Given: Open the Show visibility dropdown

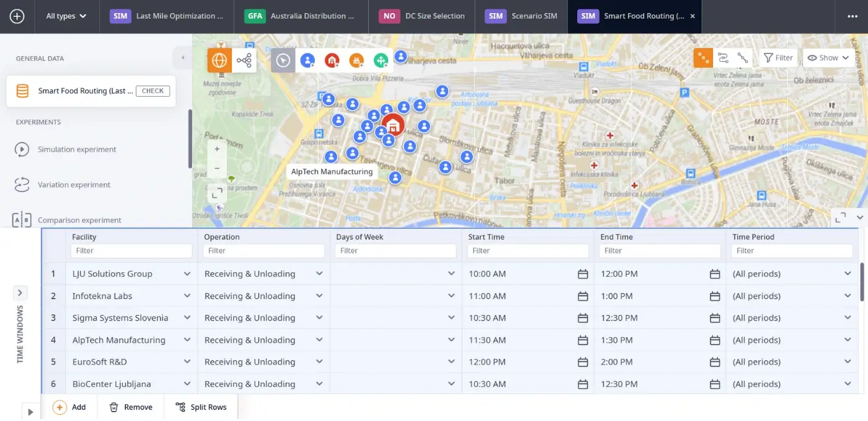Looking at the screenshot, I should (828, 58).
